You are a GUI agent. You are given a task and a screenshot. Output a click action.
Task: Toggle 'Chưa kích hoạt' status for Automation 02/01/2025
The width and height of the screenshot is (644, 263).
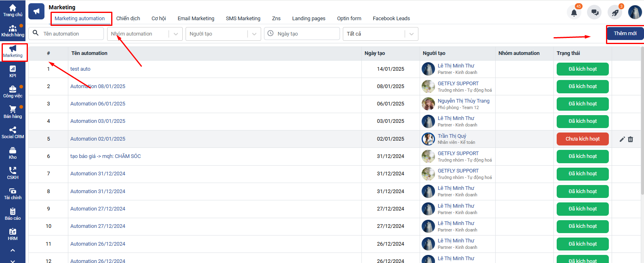coord(582,139)
